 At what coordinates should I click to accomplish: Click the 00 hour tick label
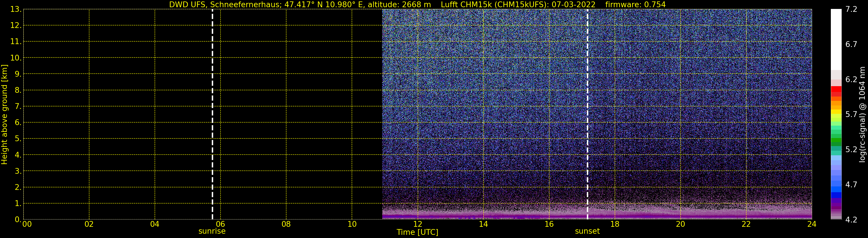(x=27, y=224)
